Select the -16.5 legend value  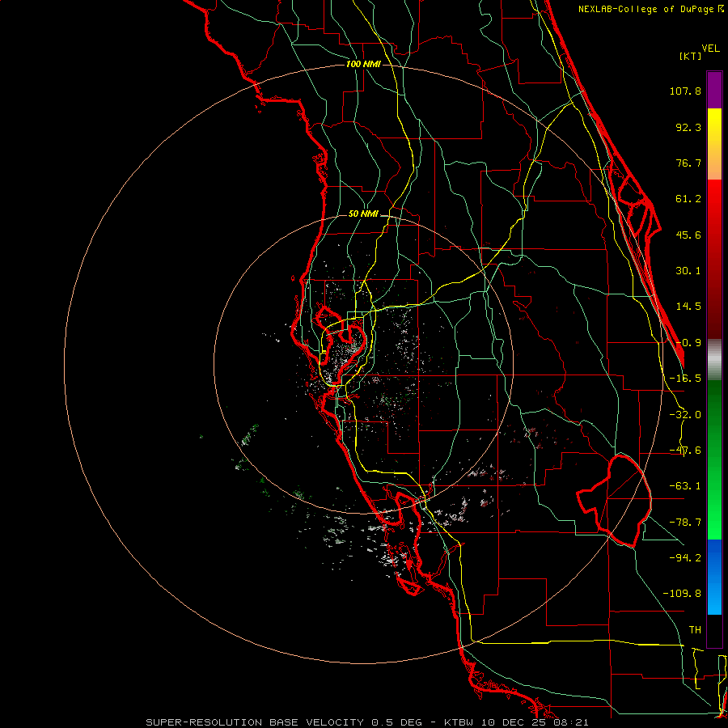(685, 379)
